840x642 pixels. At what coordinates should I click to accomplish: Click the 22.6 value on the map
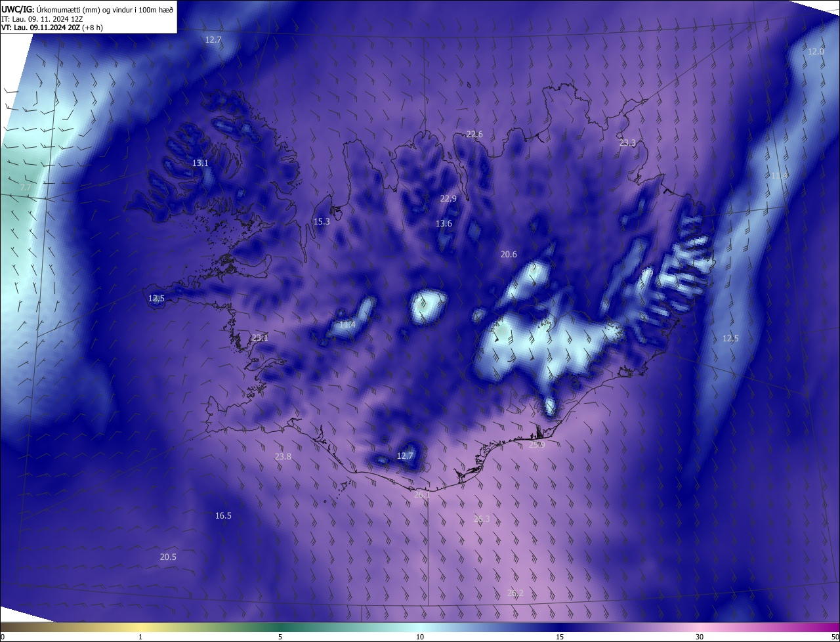[474, 134]
